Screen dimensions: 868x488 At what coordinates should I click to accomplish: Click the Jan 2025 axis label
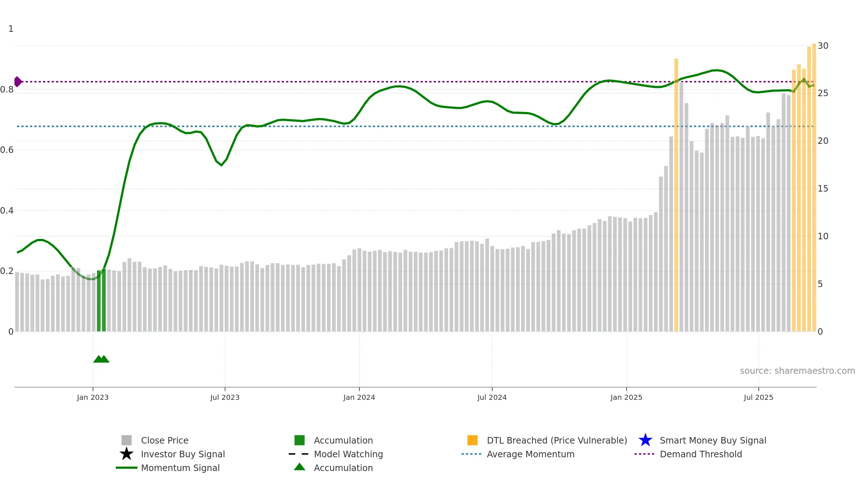pos(626,397)
